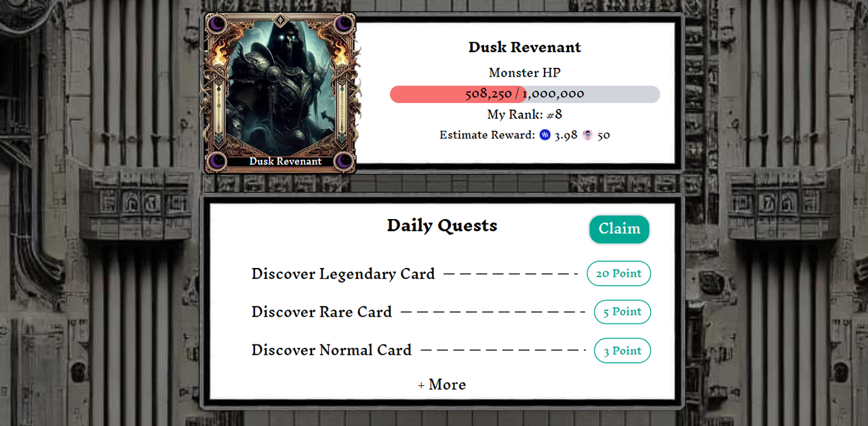Open the Discover Rare Card quest
Screen dimensions: 868x426
tap(321, 312)
